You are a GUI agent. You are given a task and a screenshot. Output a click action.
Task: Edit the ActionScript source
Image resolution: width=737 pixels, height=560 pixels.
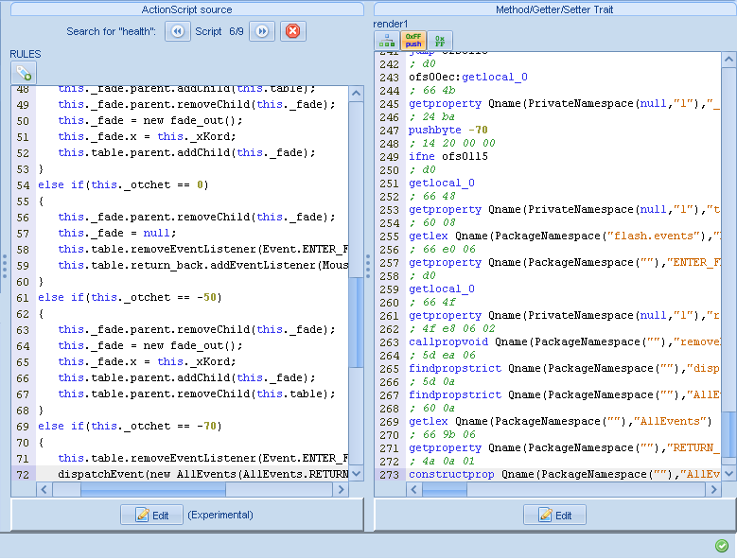tap(151, 515)
